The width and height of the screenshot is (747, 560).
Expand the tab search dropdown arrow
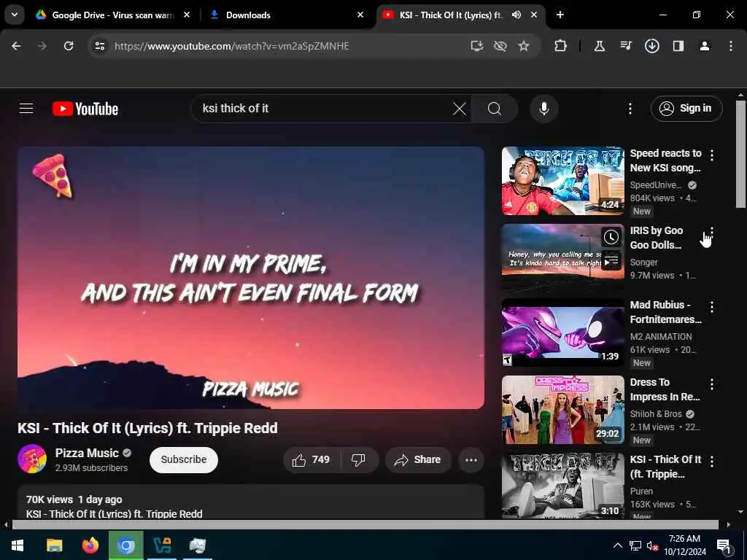15,15
